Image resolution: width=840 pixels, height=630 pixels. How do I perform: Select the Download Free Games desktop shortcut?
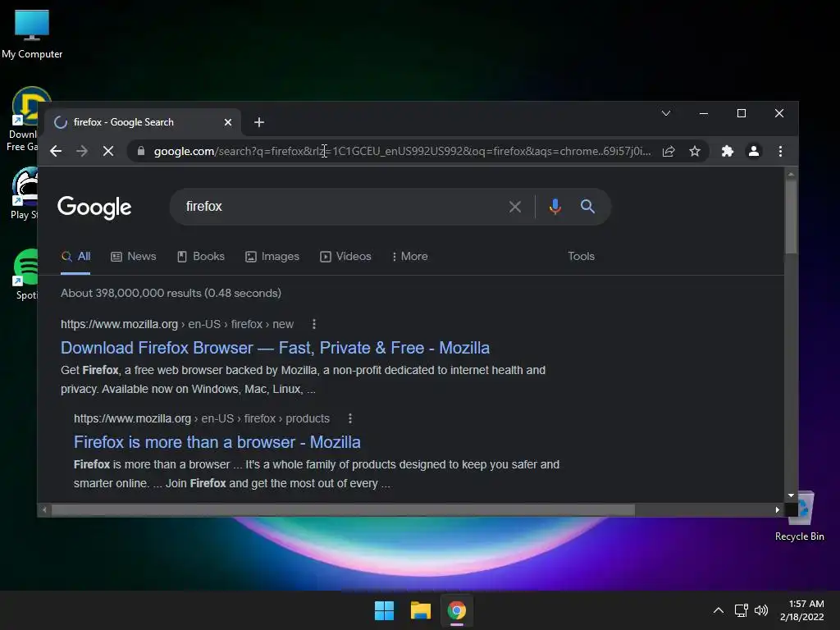point(22,120)
